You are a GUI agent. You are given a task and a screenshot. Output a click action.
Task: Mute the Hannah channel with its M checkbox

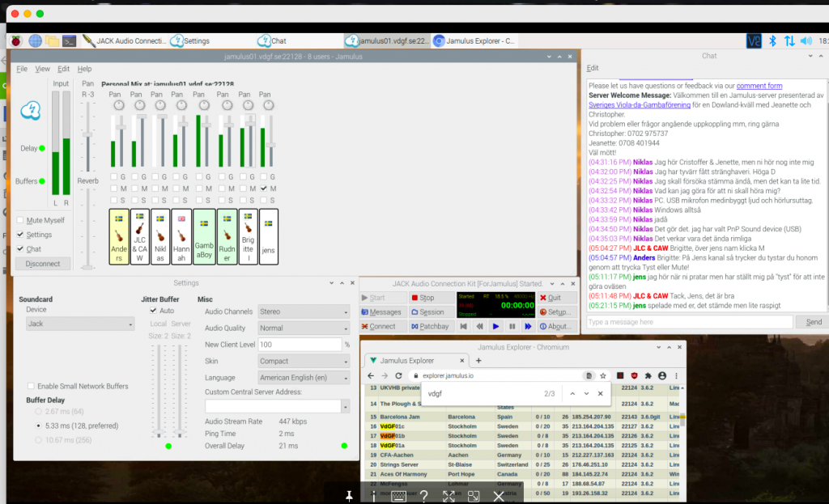[176, 188]
